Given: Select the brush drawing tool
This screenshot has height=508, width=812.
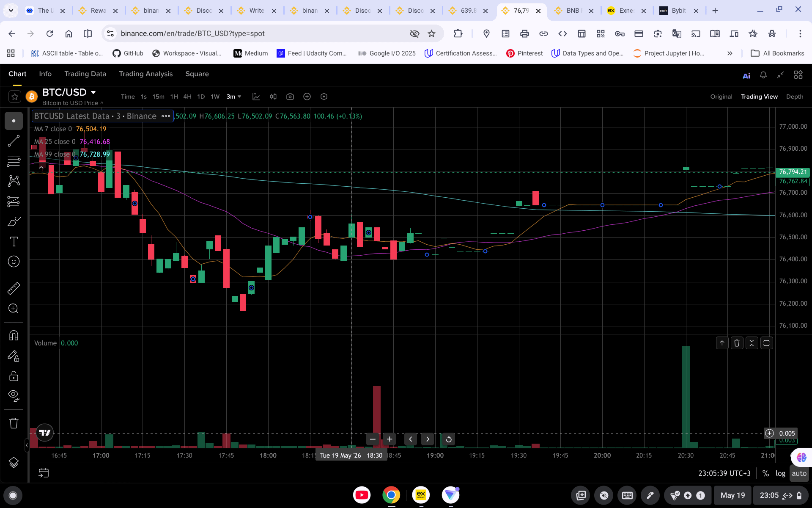Looking at the screenshot, I should (x=14, y=221).
